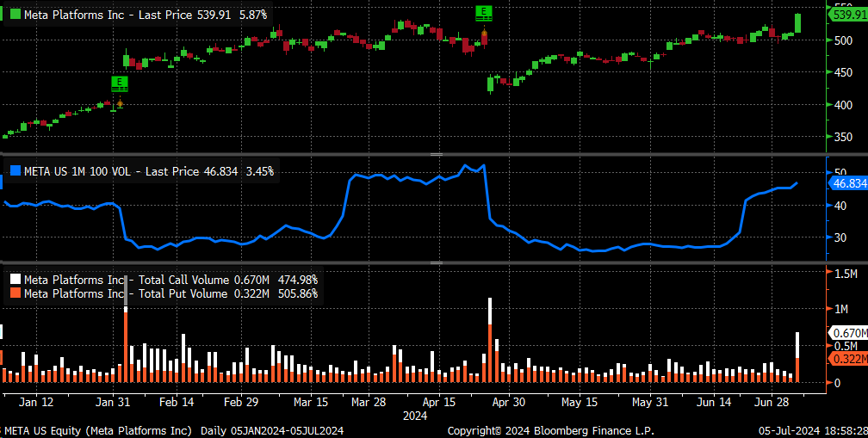This screenshot has height=438, width=868.
Task: Click the Jan 12 date label
Action: pos(38,401)
